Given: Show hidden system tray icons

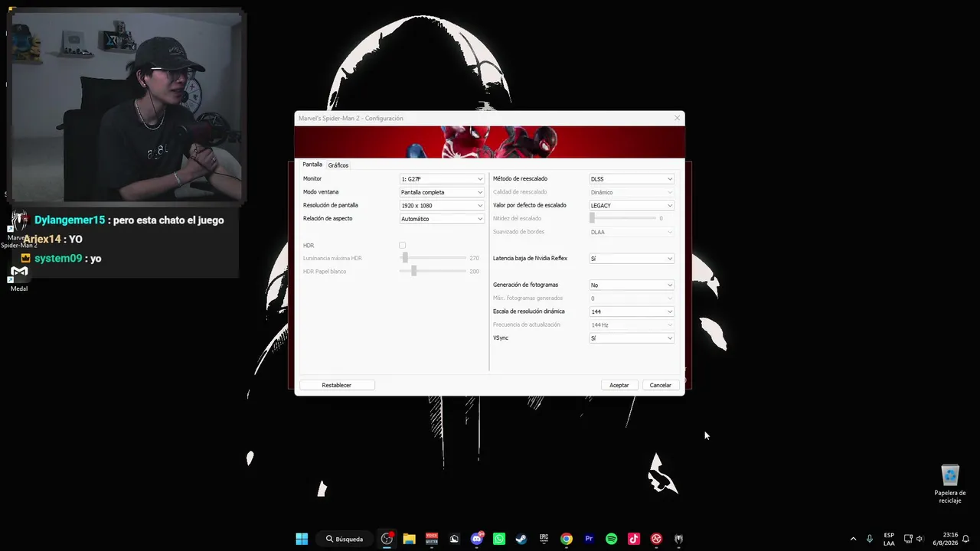Looking at the screenshot, I should (853, 539).
